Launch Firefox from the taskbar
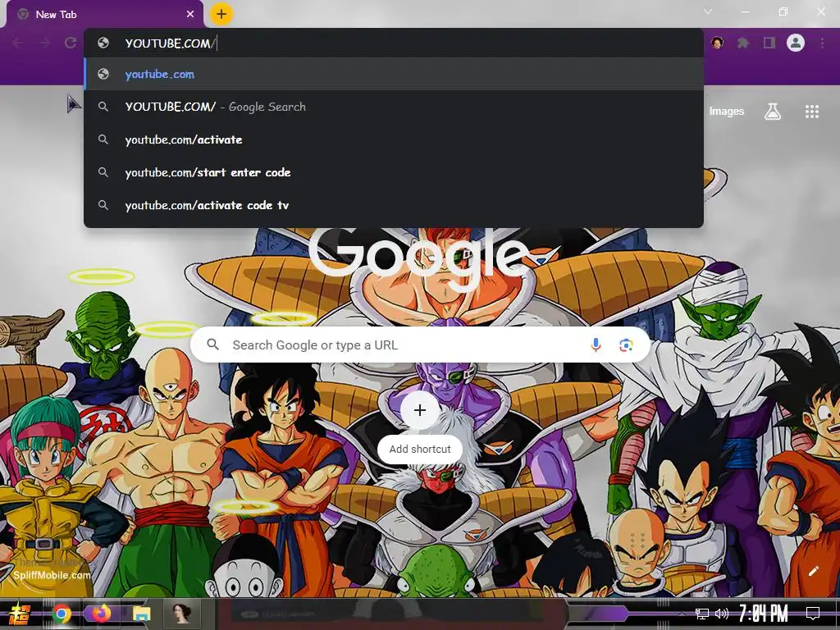The height and width of the screenshot is (630, 840). point(101,614)
